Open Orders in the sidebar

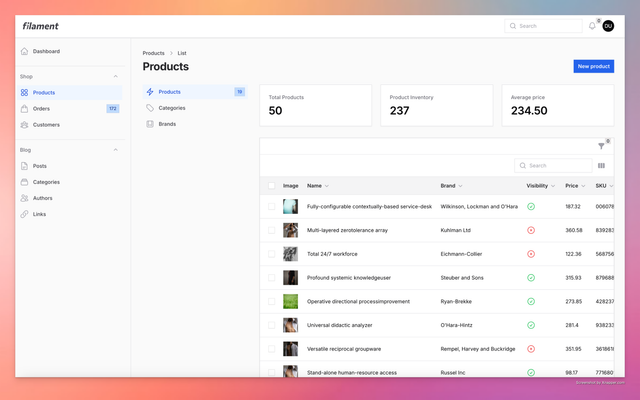coord(70,109)
